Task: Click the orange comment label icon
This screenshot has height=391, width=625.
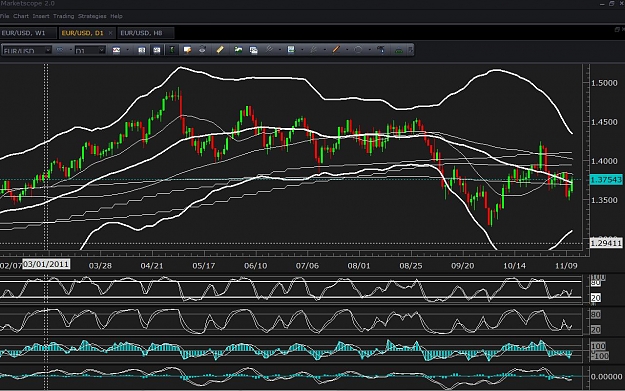Action: click(187, 50)
